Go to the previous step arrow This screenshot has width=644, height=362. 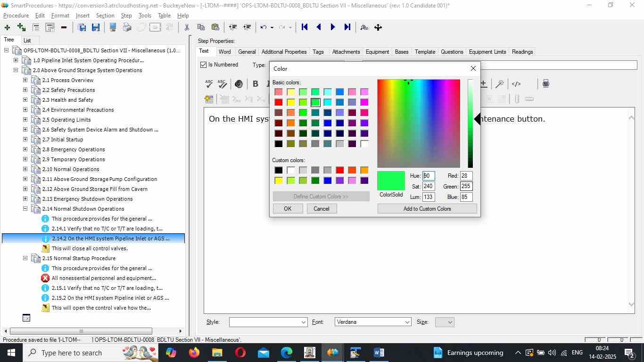point(319,27)
